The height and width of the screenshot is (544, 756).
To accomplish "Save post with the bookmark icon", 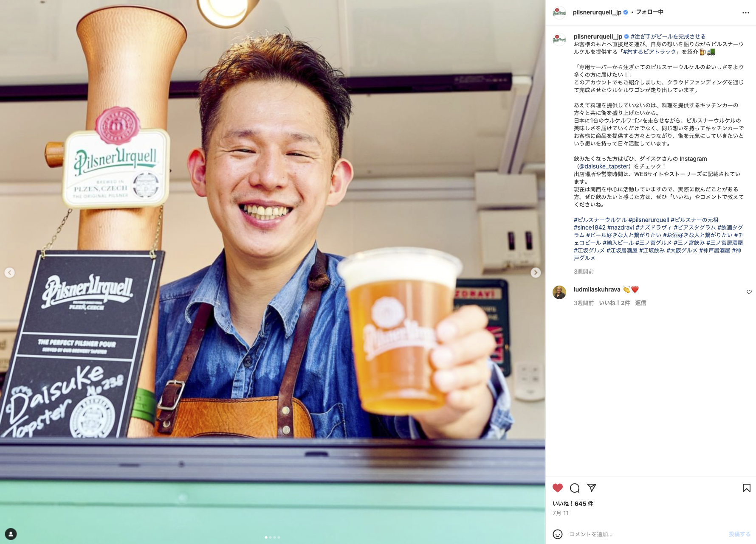I will pyautogui.click(x=746, y=488).
